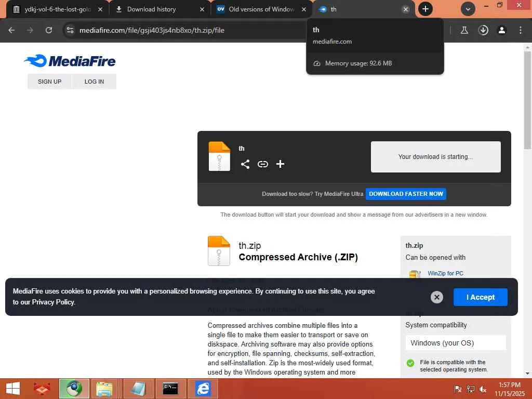Viewport: 532px width, 399px height.
Task: Click LOG IN button
Action: (x=95, y=82)
